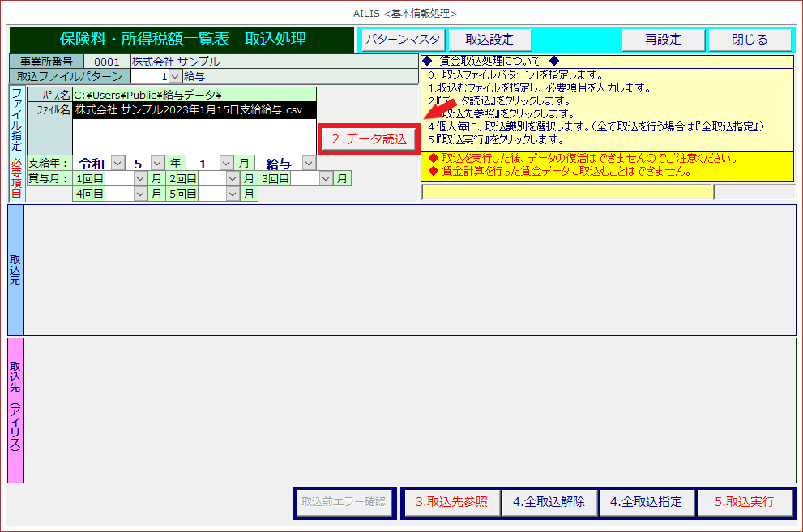This screenshot has height=532, width=803.
Task: Expand the 取込ファイルパターン dropdown
Action: (x=175, y=76)
